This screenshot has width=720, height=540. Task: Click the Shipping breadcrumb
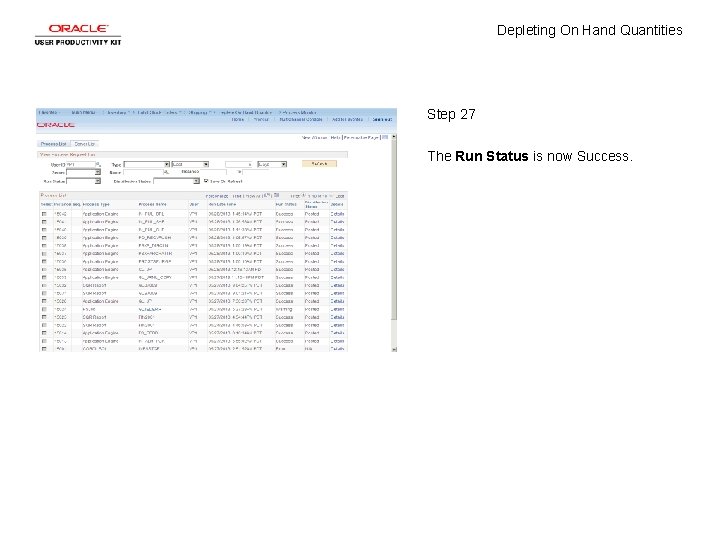coord(198,112)
